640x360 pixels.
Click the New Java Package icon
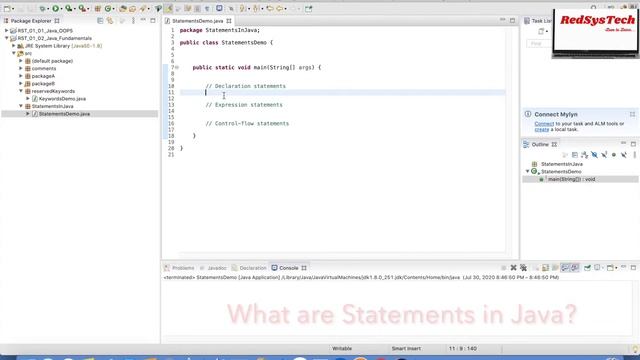pos(98,9)
